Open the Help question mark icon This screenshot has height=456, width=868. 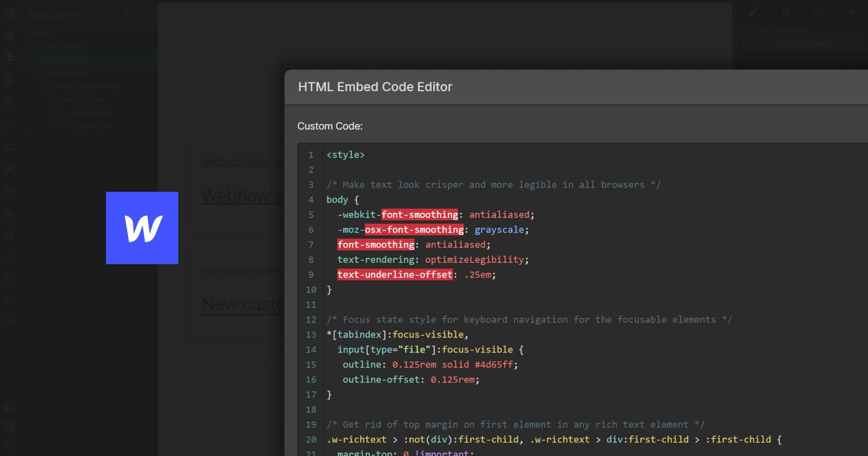coord(10,406)
